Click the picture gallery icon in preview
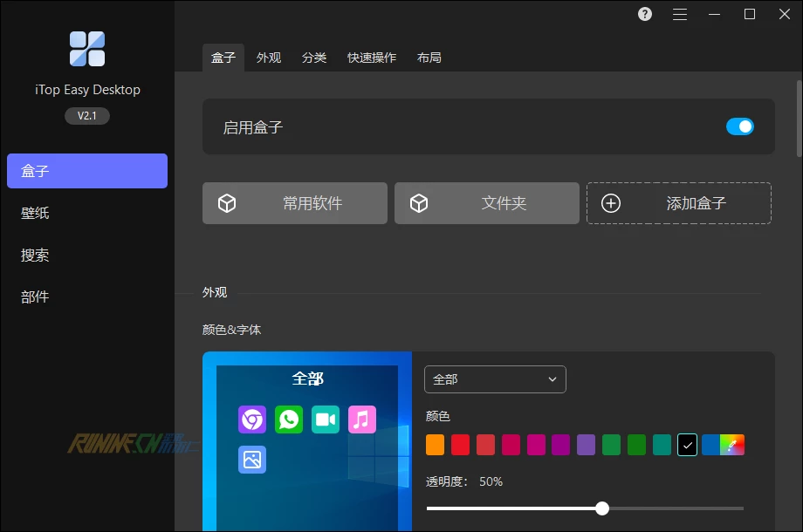803x532 pixels. pos(252,460)
